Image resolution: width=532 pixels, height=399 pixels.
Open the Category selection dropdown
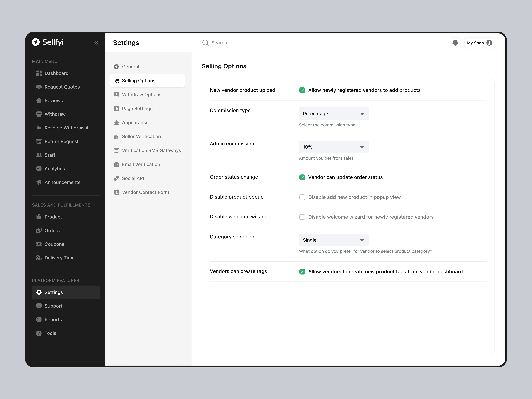[x=334, y=240]
